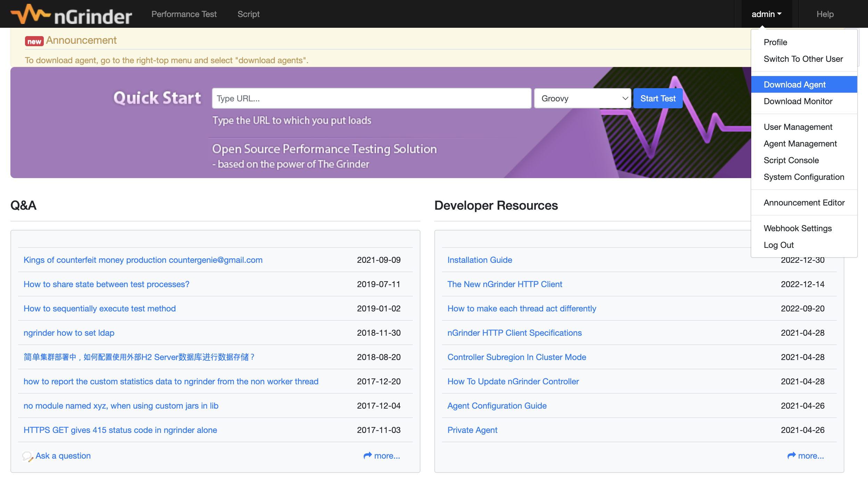Open the Groovy script type dropdown

pos(582,99)
